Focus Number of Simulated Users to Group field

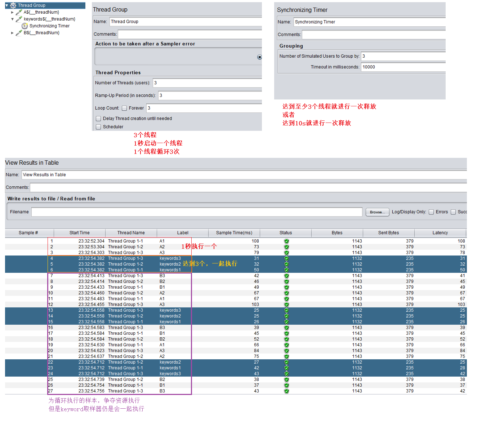tap(403, 56)
